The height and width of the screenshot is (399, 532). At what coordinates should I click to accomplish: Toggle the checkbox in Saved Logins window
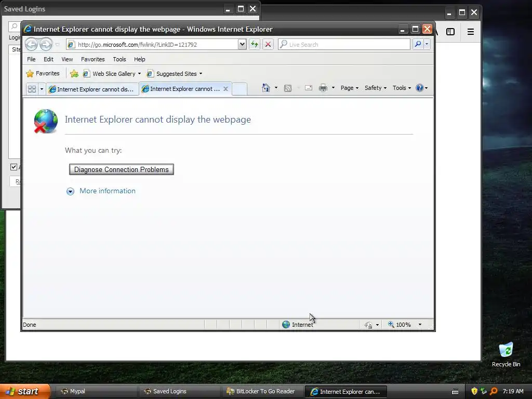tap(14, 167)
